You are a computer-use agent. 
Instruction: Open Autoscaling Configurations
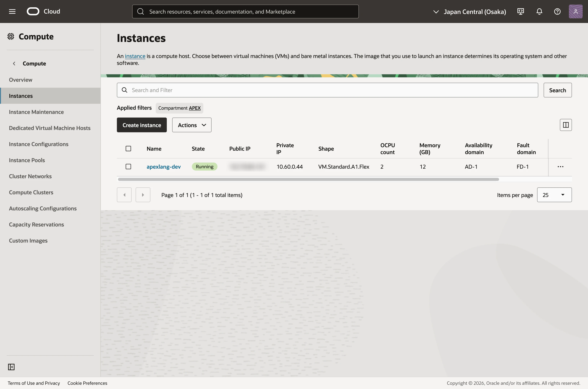click(x=43, y=208)
